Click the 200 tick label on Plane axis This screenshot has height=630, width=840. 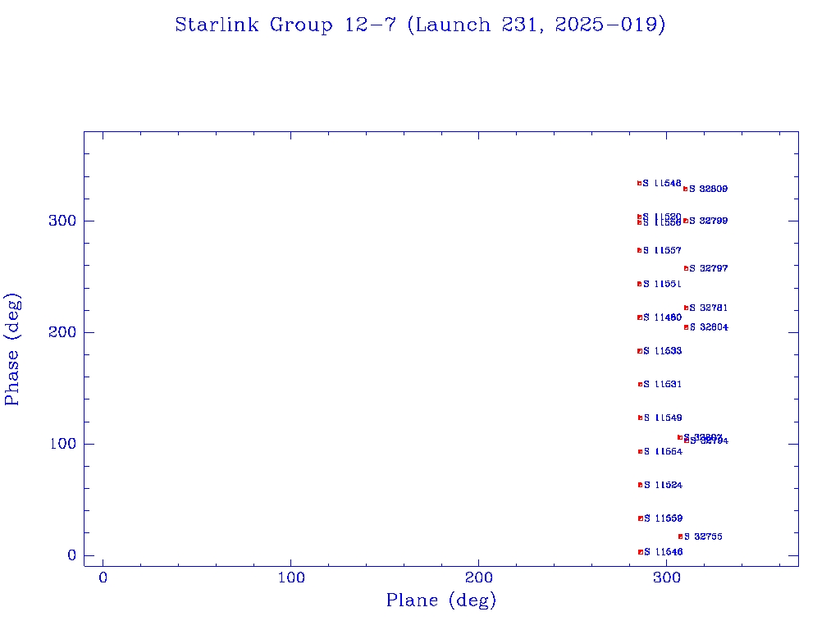coord(478,578)
